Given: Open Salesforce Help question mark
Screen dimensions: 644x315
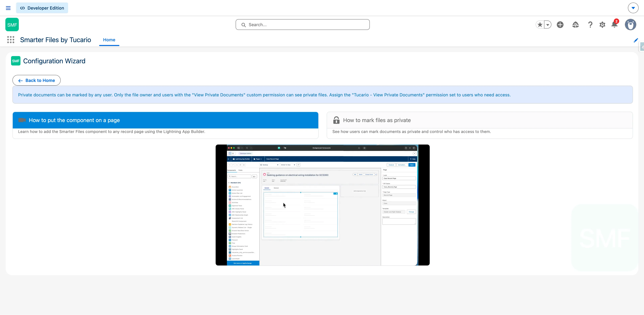Looking at the screenshot, I should [590, 25].
